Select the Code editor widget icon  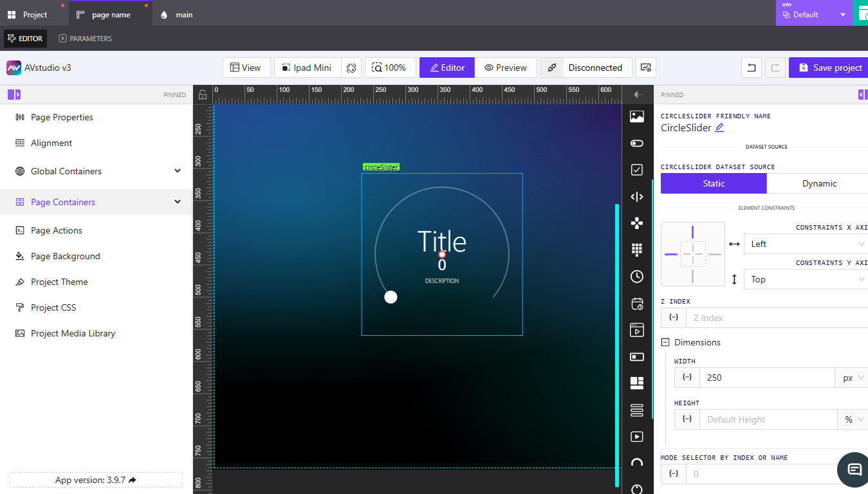[637, 197]
